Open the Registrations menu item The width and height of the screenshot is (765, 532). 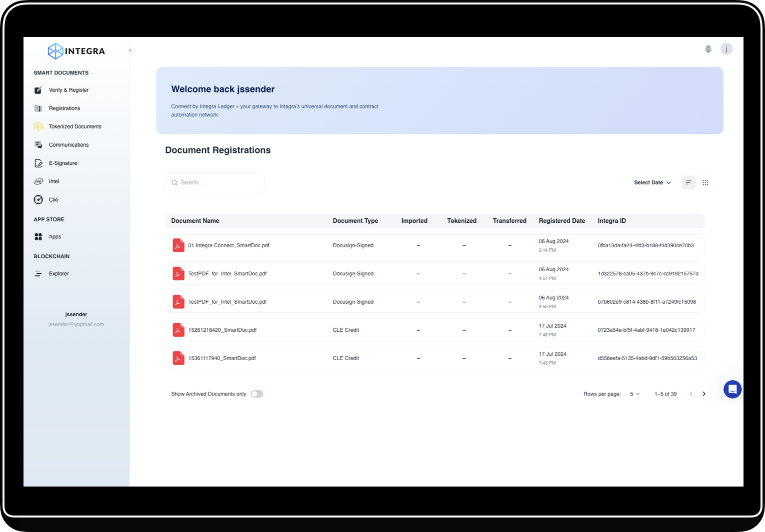pos(64,108)
